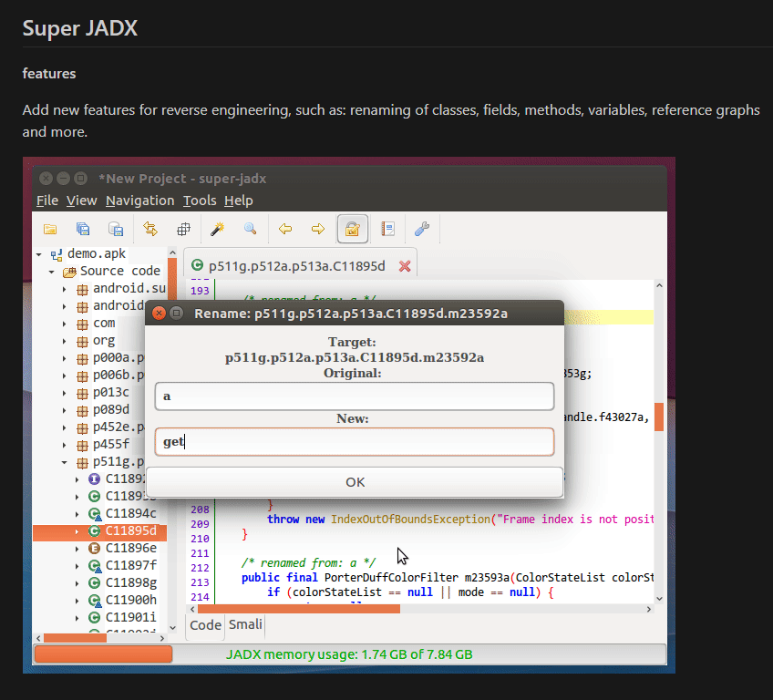Click the code editor vertical scrollbar down arrow

[x=659, y=599]
